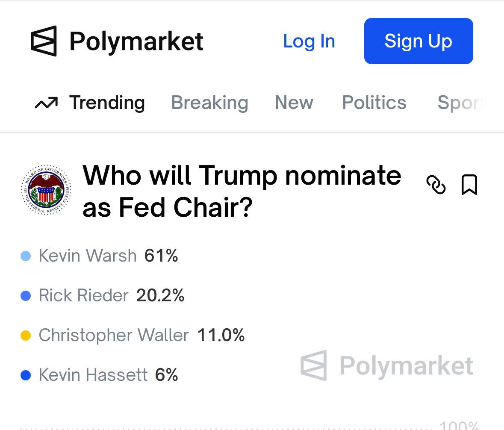The image size is (504, 430).
Task: Click Christopher Waller yellow legend dot
Action: point(26,336)
